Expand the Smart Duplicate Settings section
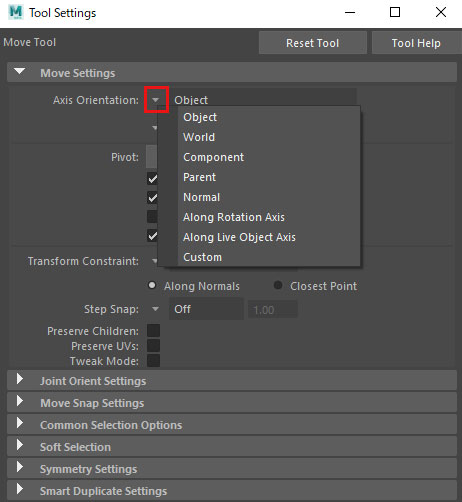 coord(20,489)
